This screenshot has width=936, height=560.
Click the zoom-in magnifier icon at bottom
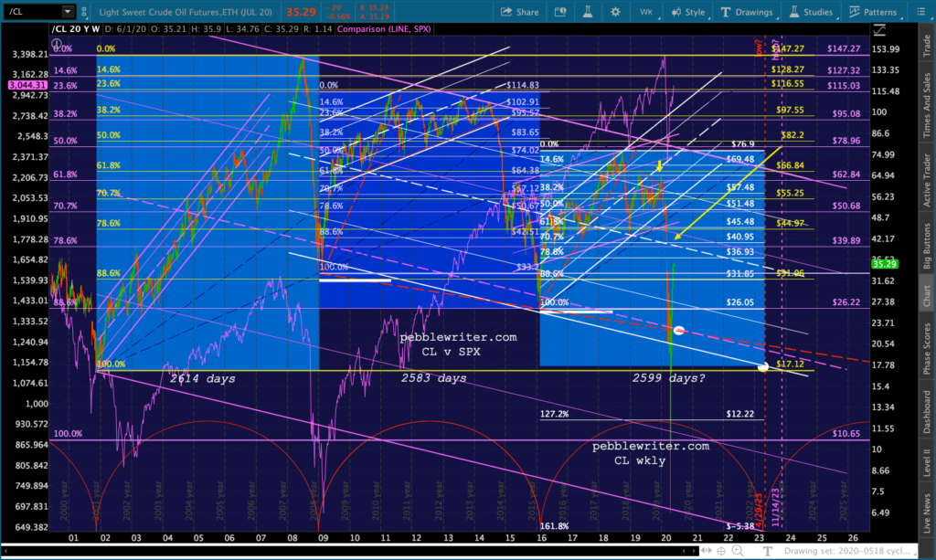[738, 551]
